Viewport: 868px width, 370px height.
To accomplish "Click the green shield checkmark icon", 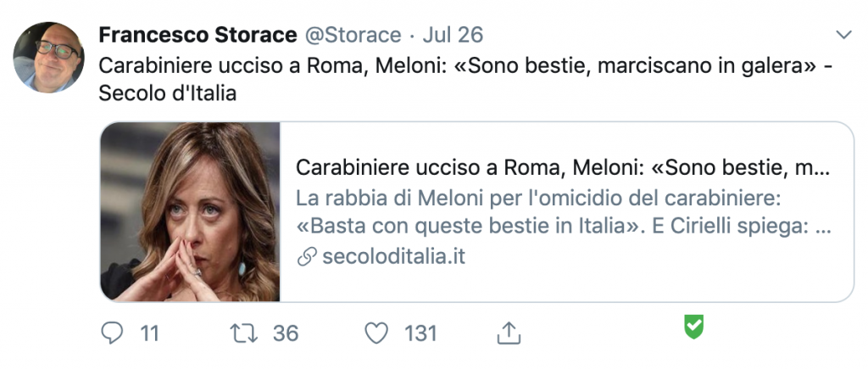I will click(694, 327).
